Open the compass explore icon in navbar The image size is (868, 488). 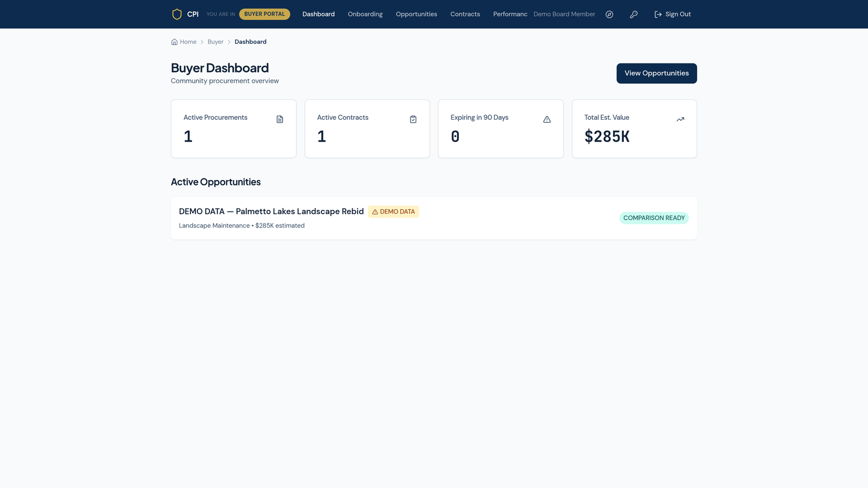point(609,15)
